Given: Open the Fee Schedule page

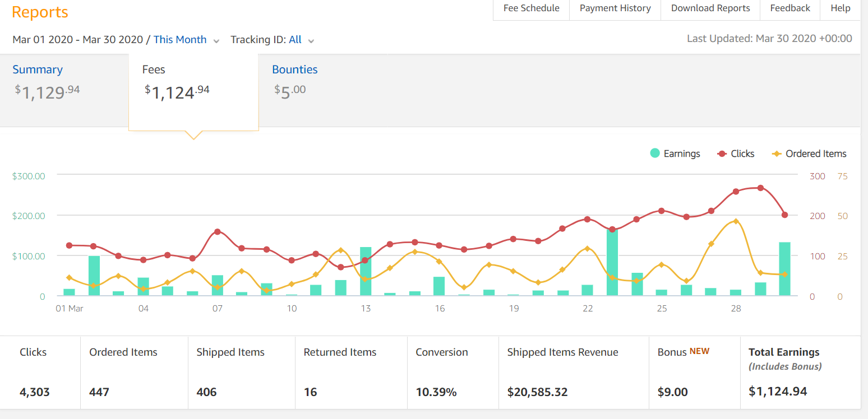Looking at the screenshot, I should tap(531, 8).
